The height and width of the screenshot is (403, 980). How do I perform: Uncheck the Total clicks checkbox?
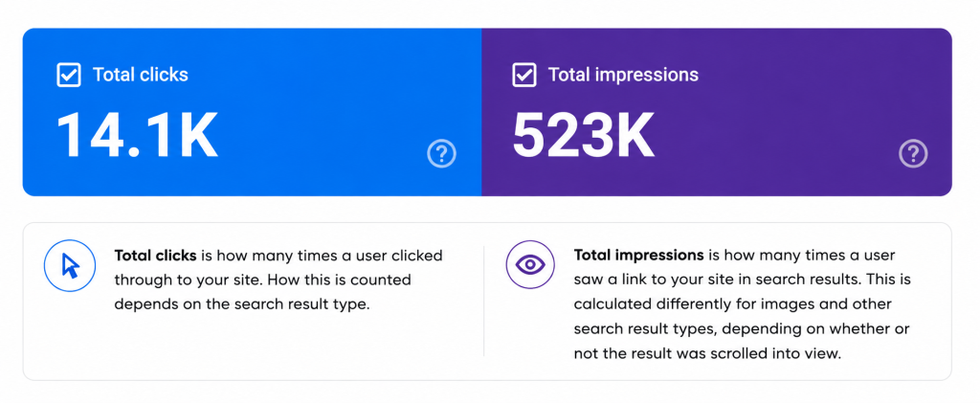[69, 75]
